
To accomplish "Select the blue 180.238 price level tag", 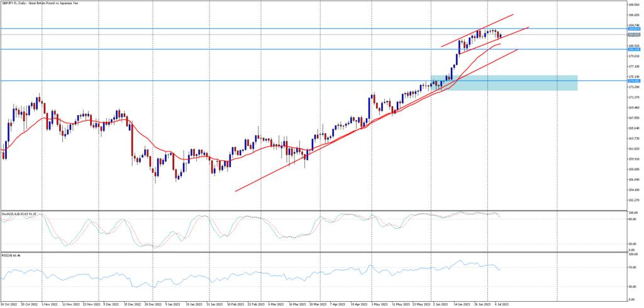I will (634, 50).
